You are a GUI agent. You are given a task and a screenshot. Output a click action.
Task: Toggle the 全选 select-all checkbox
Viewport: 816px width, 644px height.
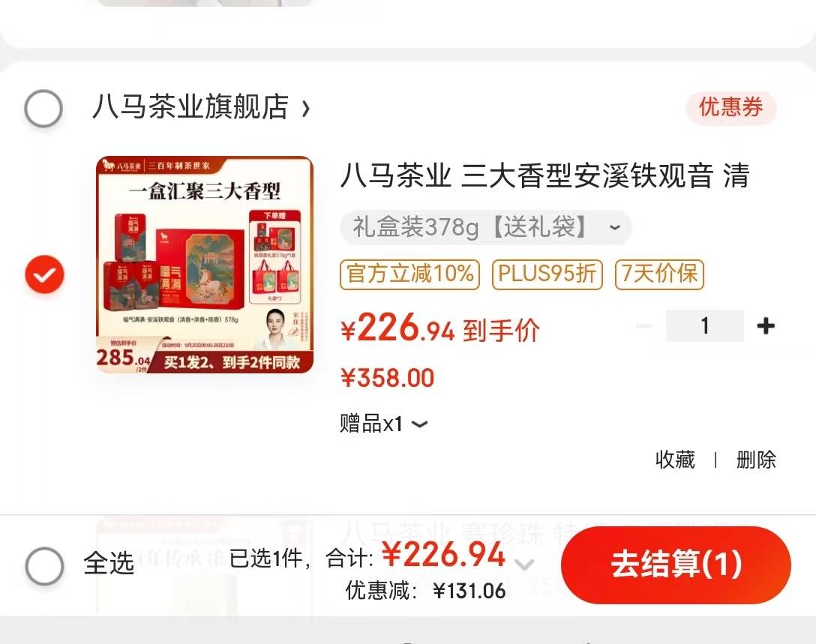[x=45, y=566]
